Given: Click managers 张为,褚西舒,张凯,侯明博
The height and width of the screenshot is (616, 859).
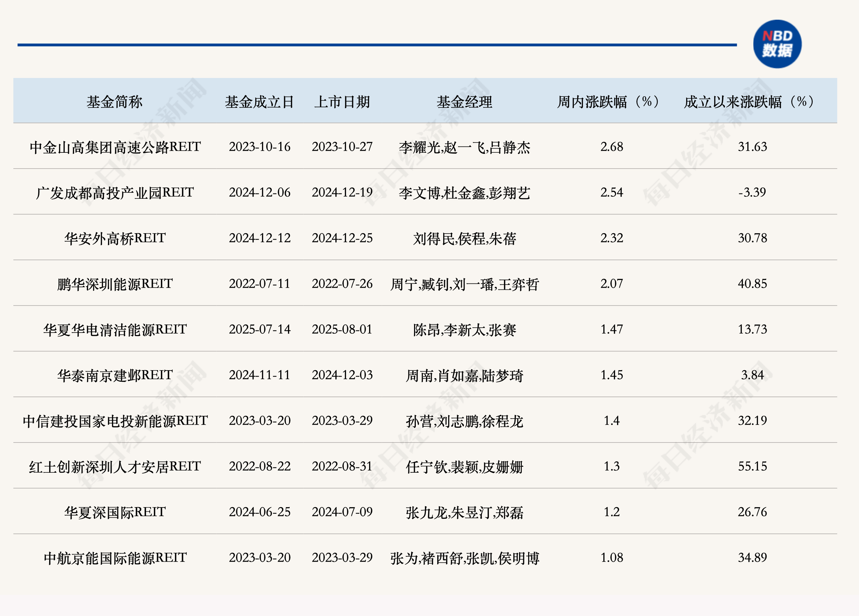Looking at the screenshot, I should 464,558.
